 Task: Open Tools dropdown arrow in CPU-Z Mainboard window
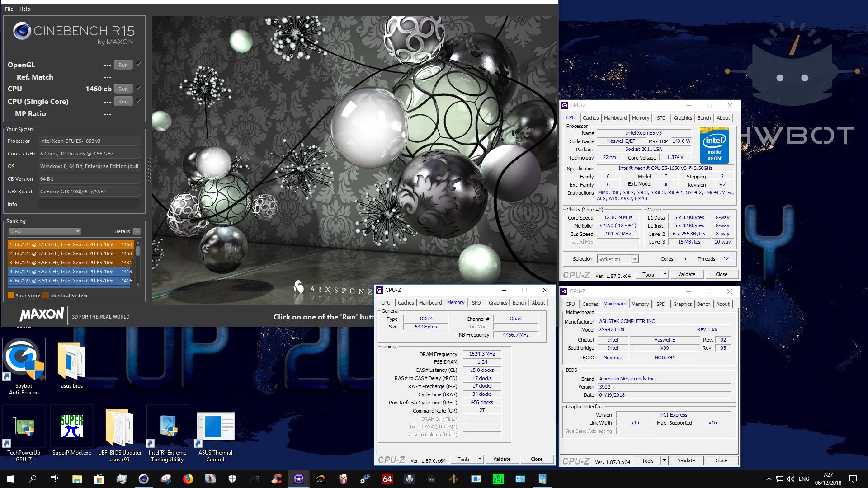point(664,460)
